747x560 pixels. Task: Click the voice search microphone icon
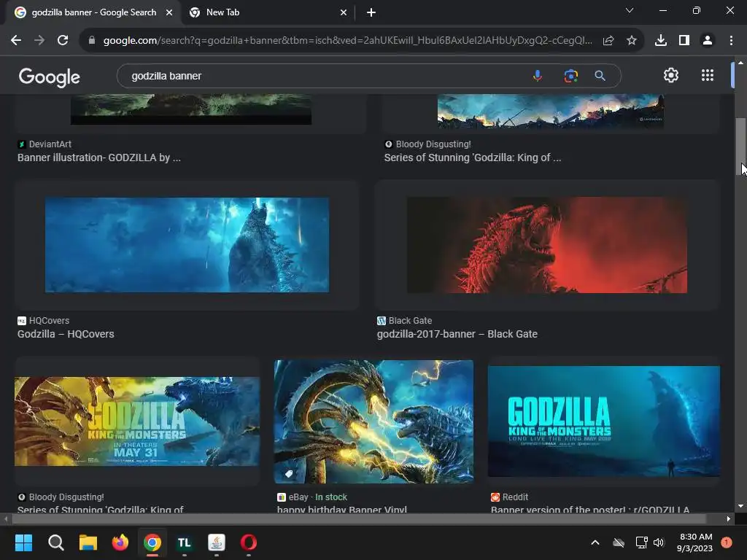pyautogui.click(x=538, y=76)
